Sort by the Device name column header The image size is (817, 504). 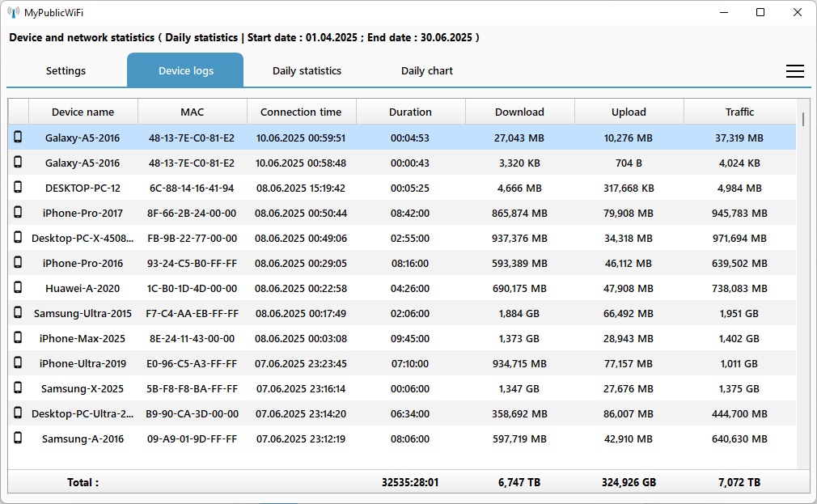click(83, 112)
